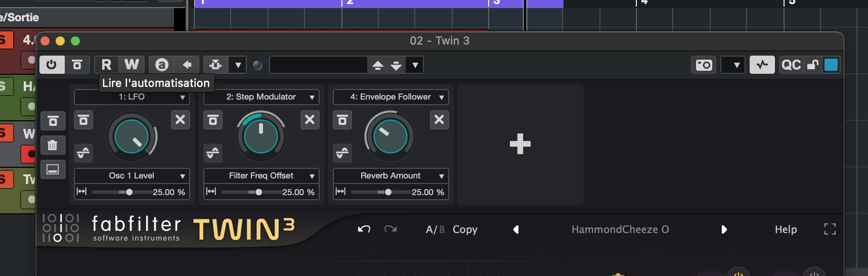
Task: Adjust the Osc 1 Level amount slider
Action: [121, 192]
